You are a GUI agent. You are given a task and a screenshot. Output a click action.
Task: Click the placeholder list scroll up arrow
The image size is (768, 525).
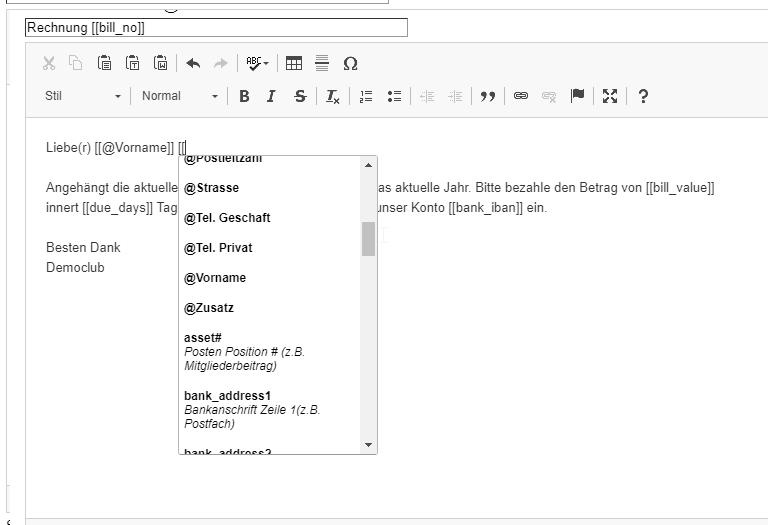click(x=368, y=166)
